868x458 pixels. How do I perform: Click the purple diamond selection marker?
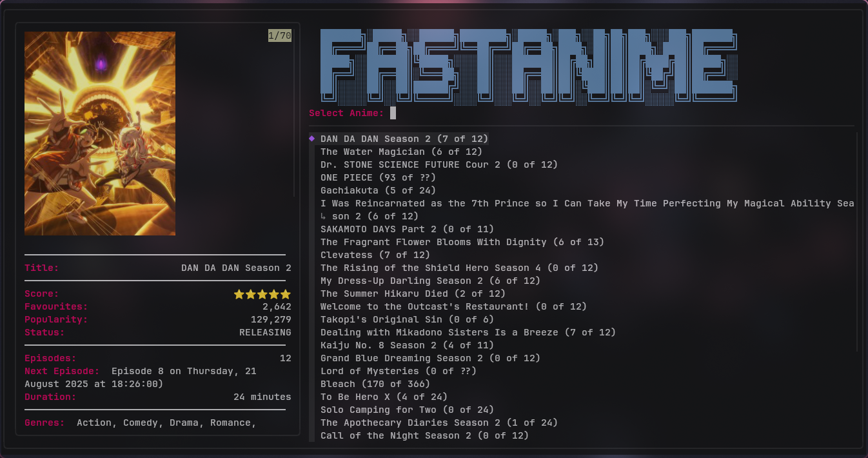(311, 138)
